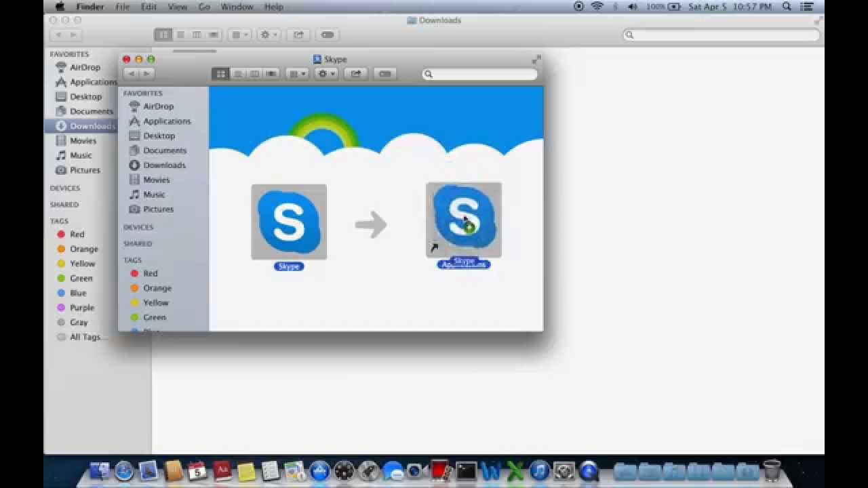Switch Skype window to column view

pos(254,74)
